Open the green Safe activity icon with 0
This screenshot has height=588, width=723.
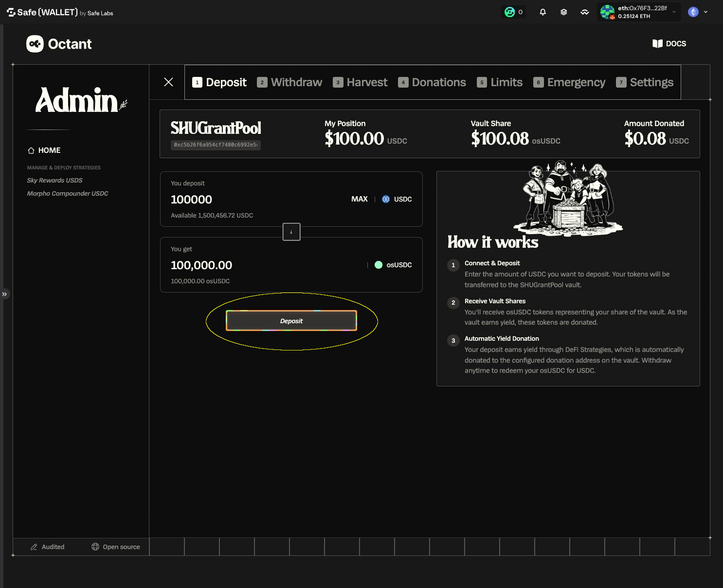(x=514, y=12)
